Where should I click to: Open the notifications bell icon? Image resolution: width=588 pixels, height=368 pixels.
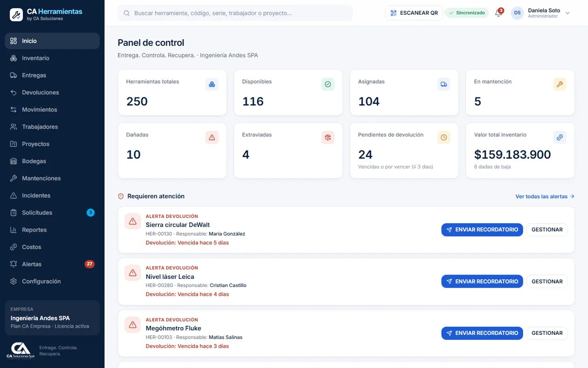498,13
